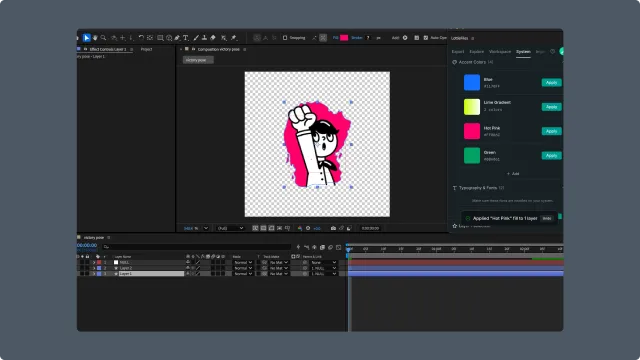Select the Zoom magnifier tool
This screenshot has width=640, height=360.
pyautogui.click(x=104, y=38)
